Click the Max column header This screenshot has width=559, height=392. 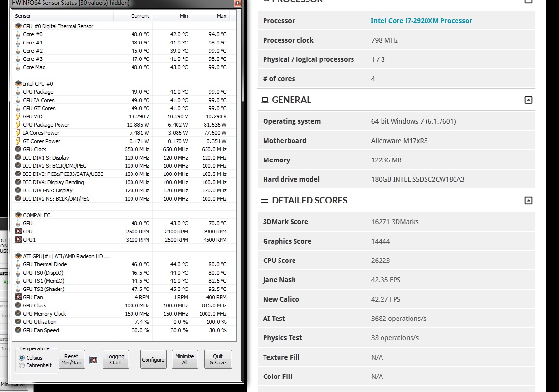point(210,16)
